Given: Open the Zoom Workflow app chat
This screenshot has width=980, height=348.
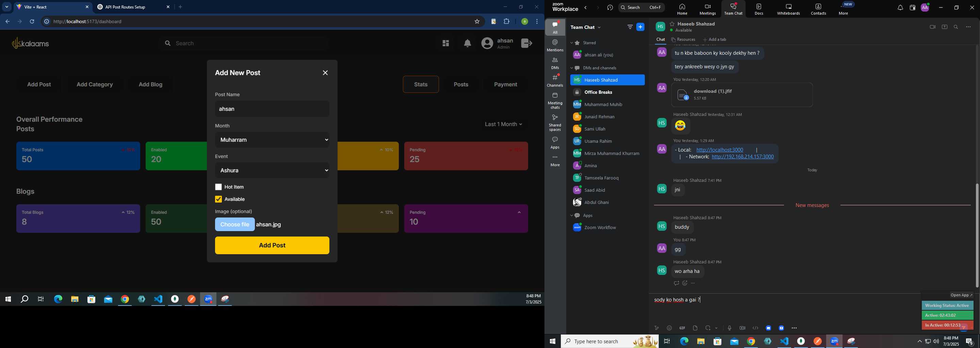Looking at the screenshot, I should tap(607, 228).
